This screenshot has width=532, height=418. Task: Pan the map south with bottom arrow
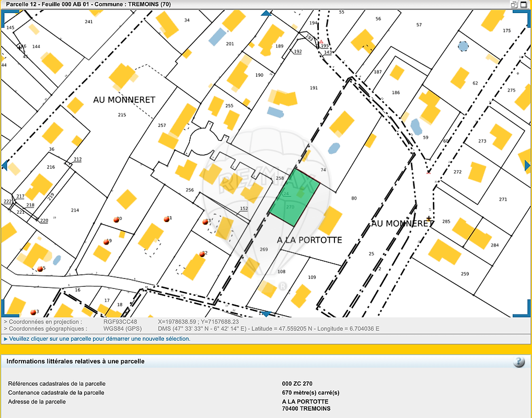click(x=266, y=313)
